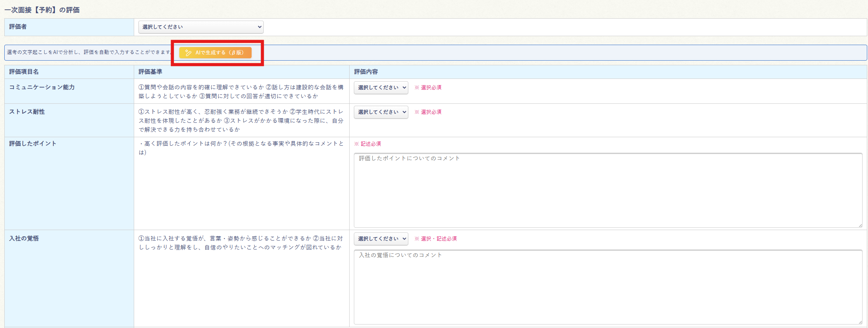This screenshot has width=868, height=328.
Task: Click the ストレス耐性 item label
Action: 27,112
